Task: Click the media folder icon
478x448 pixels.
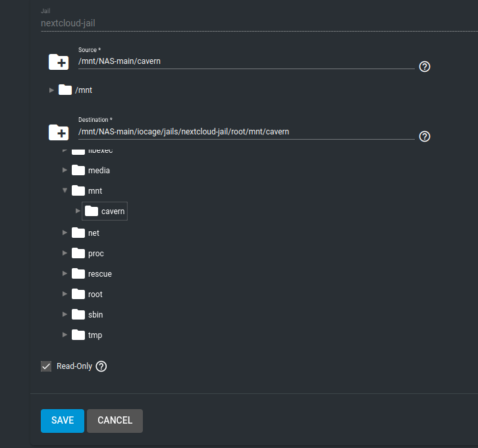Action: [78, 171]
